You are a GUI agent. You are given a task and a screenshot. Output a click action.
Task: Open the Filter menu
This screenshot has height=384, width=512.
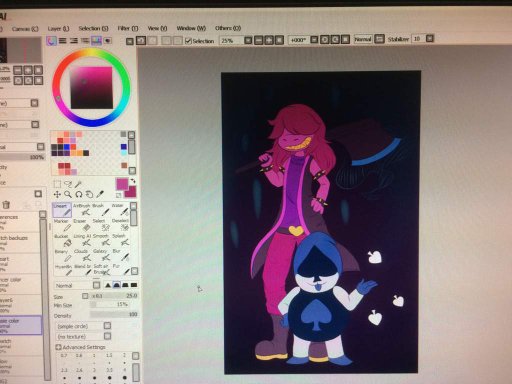pos(128,28)
